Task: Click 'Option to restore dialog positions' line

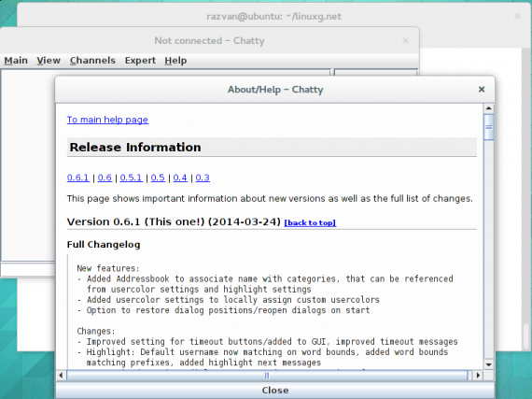Action: click(x=223, y=310)
